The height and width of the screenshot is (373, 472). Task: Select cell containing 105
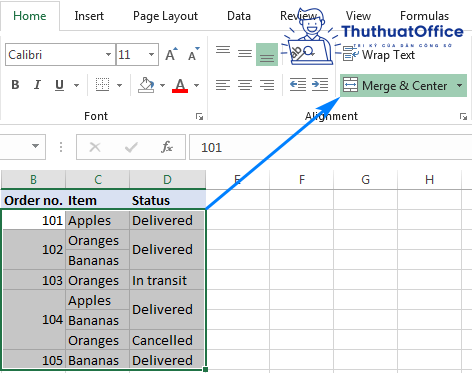coord(33,360)
